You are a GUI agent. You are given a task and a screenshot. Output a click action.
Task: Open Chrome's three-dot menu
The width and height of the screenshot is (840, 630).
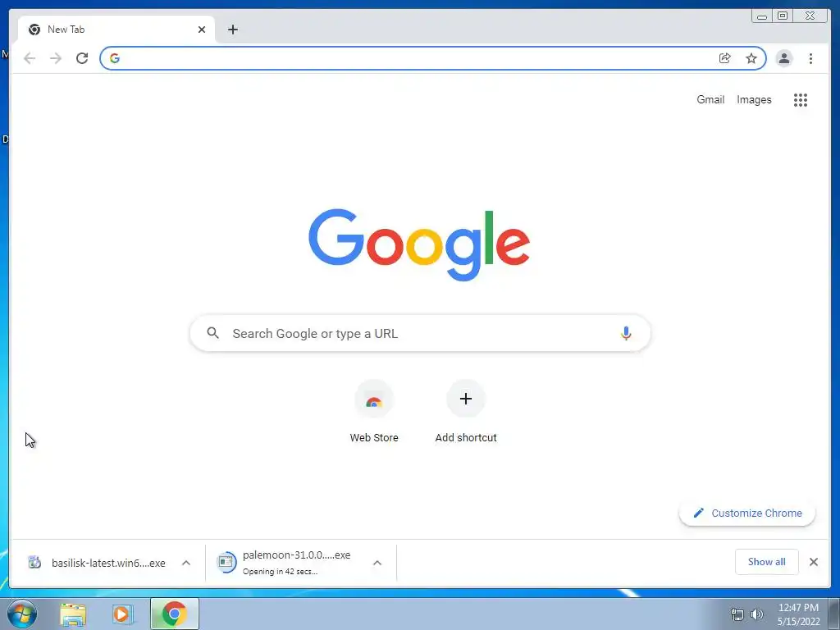(x=810, y=58)
